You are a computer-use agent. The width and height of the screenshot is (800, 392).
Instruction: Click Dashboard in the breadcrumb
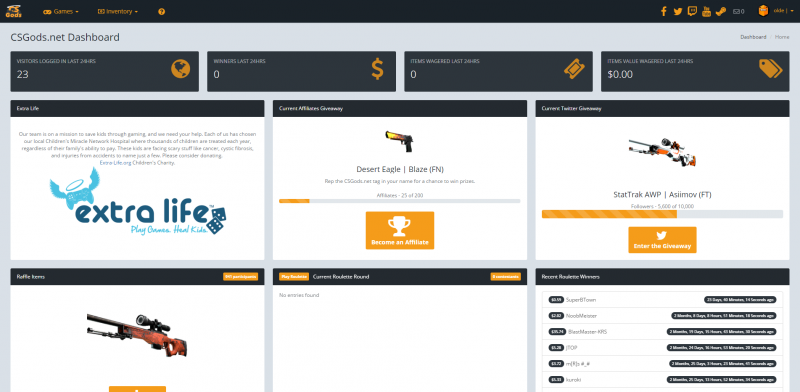click(753, 37)
